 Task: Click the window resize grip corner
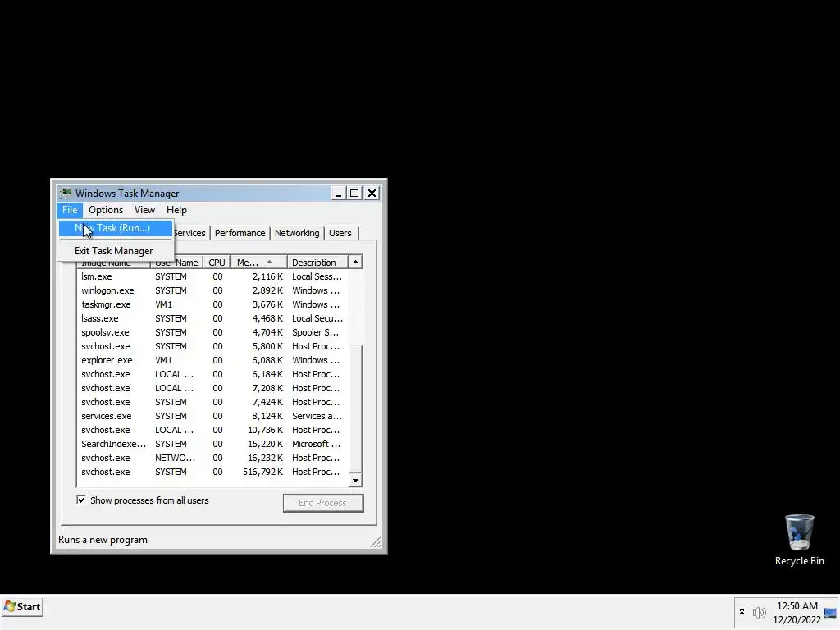point(376,542)
